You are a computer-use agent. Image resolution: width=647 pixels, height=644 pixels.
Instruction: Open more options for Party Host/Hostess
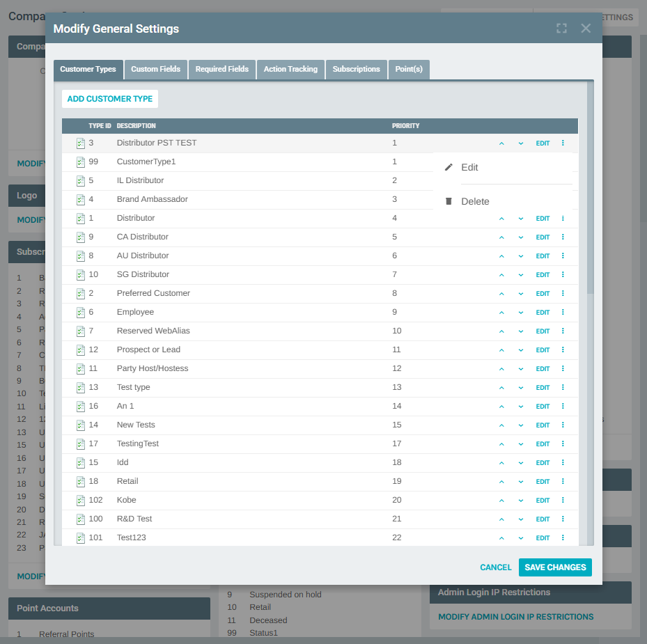click(x=563, y=368)
